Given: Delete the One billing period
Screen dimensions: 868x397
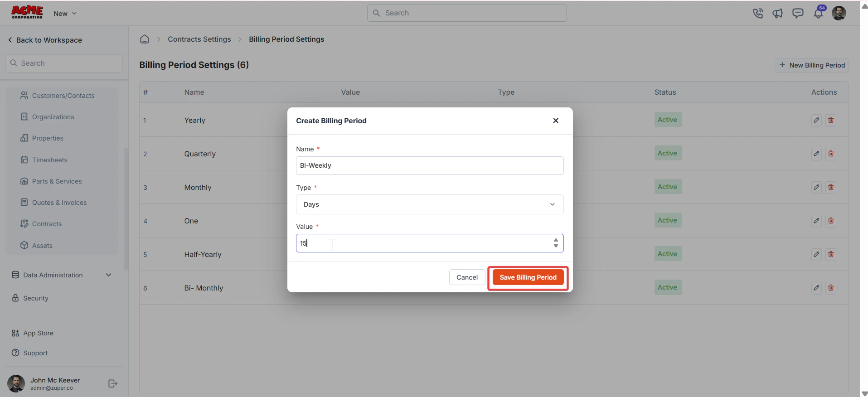Looking at the screenshot, I should coord(831,221).
